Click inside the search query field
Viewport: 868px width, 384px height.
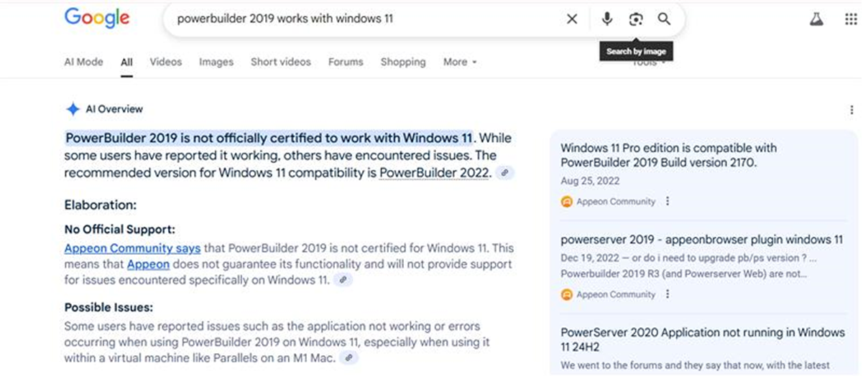point(359,19)
